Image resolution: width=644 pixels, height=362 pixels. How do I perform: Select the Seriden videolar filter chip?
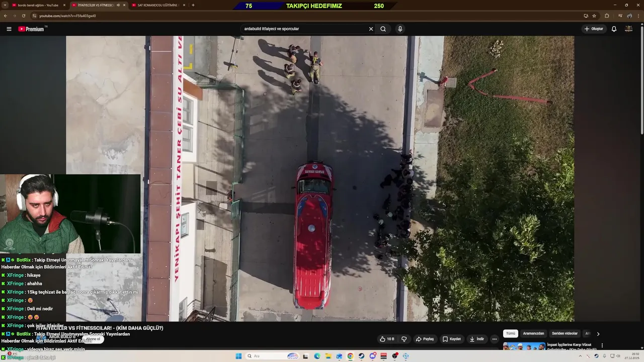565,333
